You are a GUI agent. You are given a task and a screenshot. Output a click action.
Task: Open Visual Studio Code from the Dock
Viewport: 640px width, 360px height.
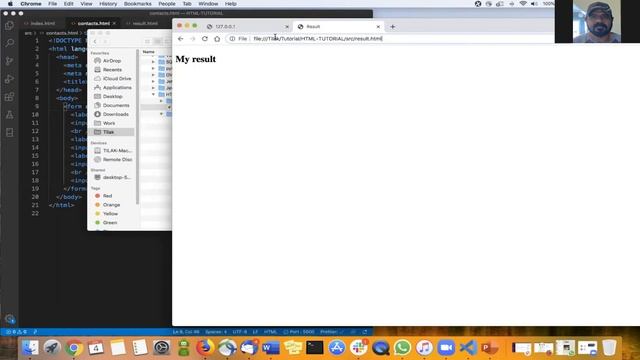pyautogui.click(x=468, y=348)
